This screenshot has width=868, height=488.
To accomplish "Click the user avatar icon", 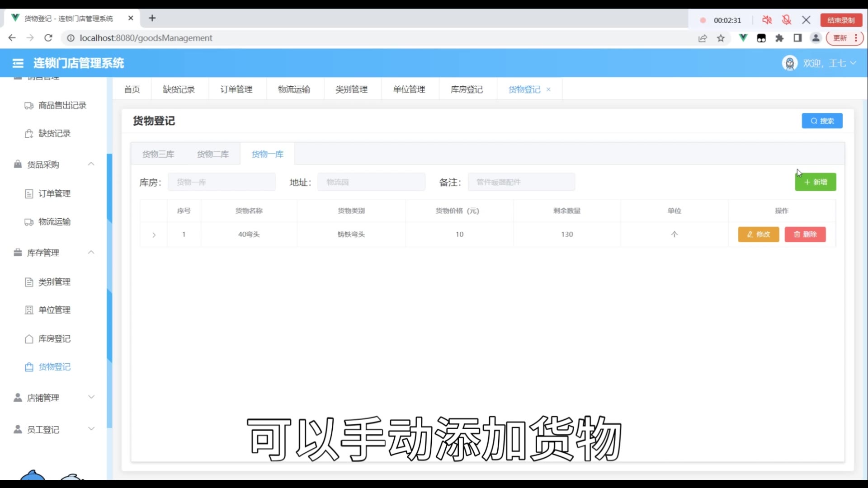I will [789, 63].
